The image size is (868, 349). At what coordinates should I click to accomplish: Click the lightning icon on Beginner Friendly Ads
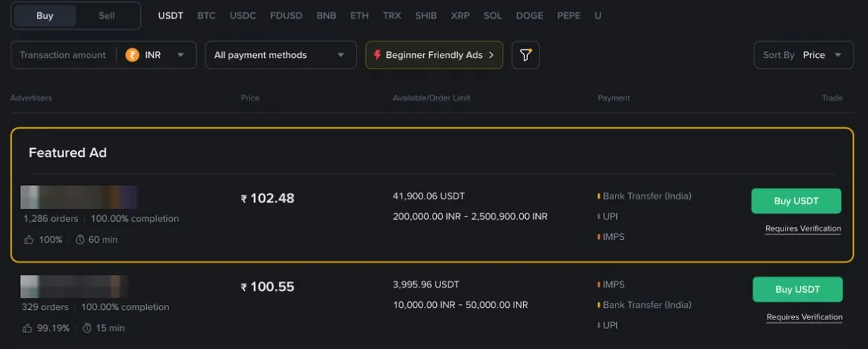378,55
